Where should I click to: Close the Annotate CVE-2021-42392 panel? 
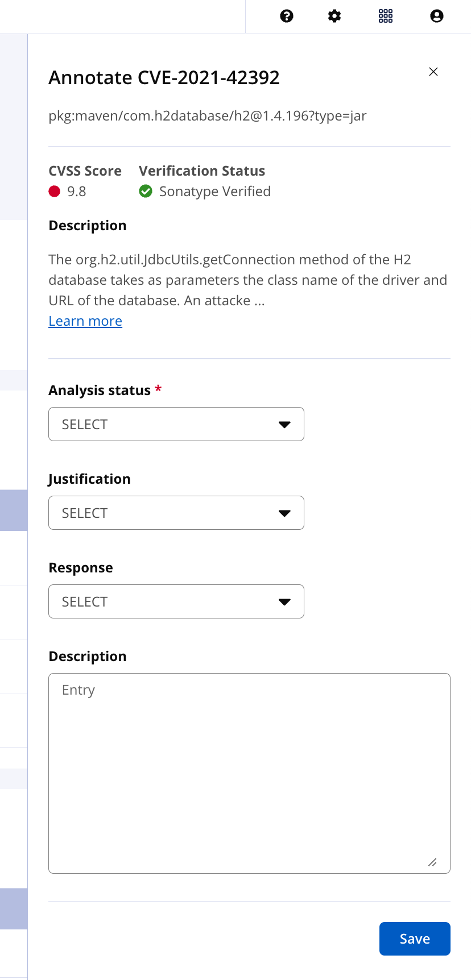433,72
